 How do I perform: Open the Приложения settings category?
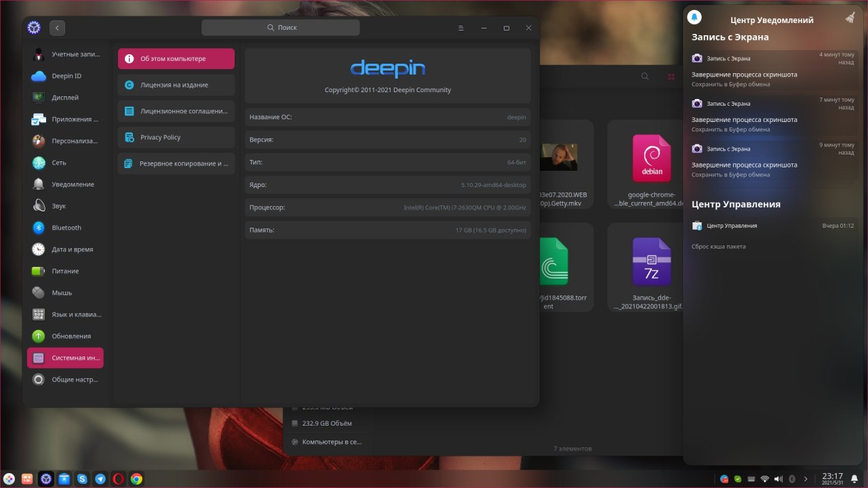pyautogui.click(x=65, y=119)
